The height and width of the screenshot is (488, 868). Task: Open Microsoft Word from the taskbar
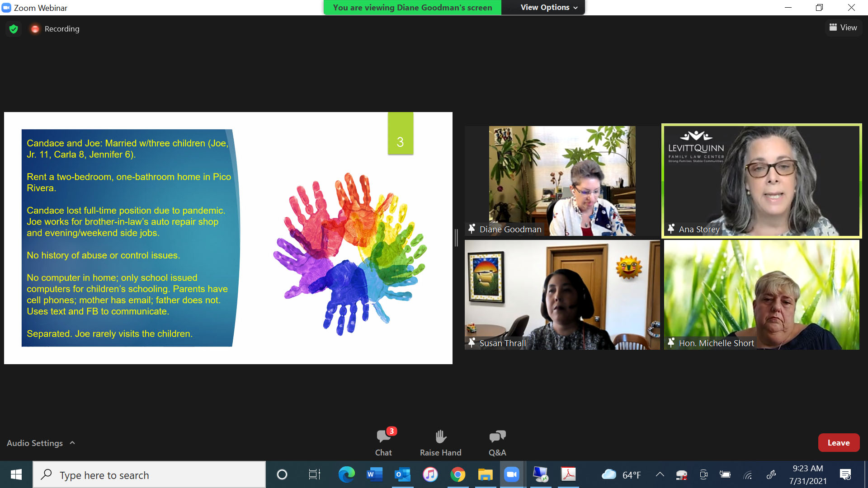pos(374,474)
